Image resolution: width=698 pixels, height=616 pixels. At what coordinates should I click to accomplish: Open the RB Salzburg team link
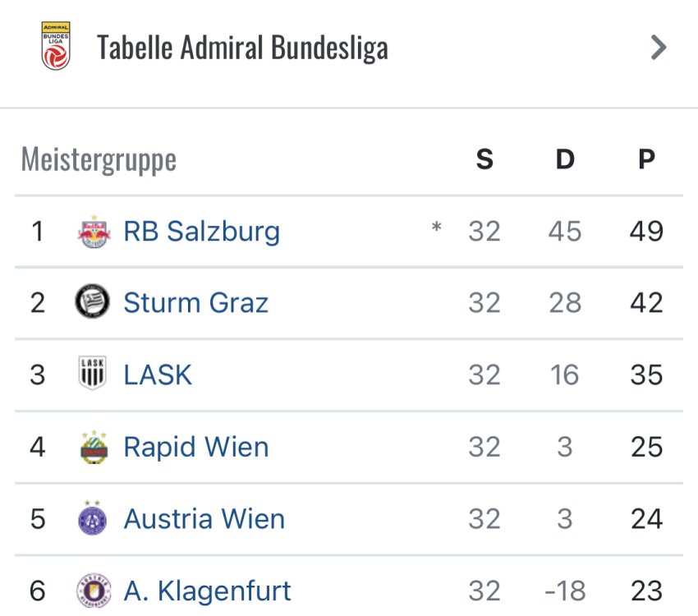201,232
